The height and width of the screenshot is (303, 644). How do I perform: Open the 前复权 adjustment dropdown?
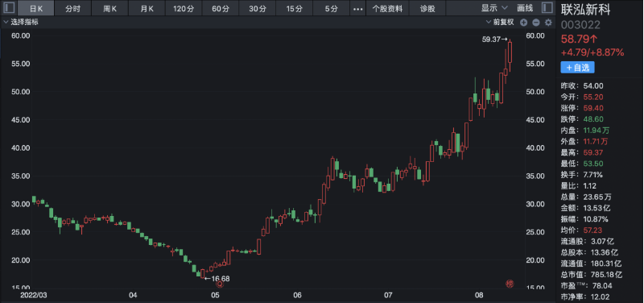500,23
